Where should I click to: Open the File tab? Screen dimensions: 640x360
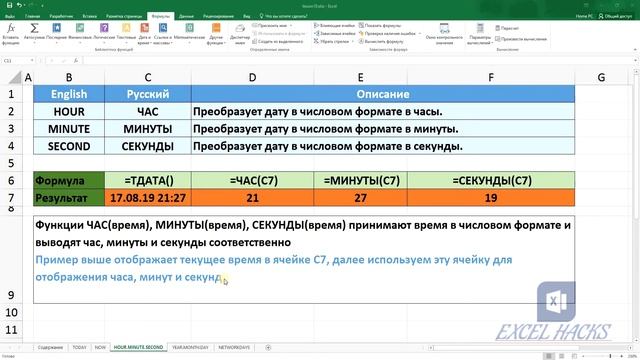click(10, 16)
